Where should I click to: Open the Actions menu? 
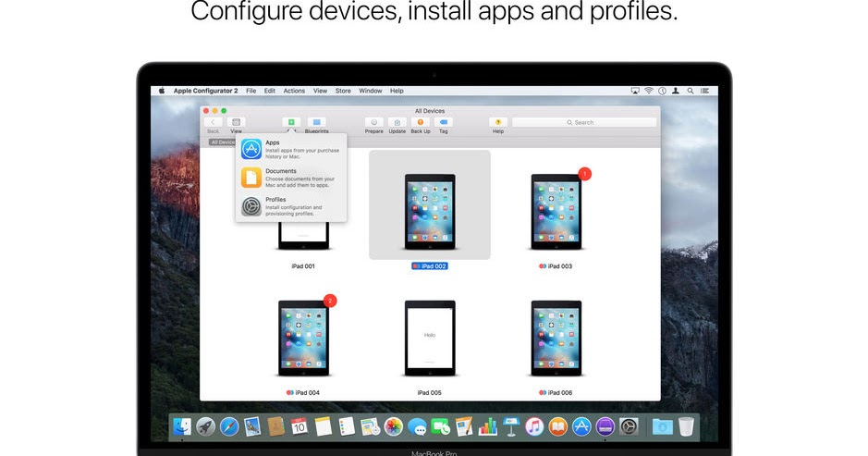[294, 91]
